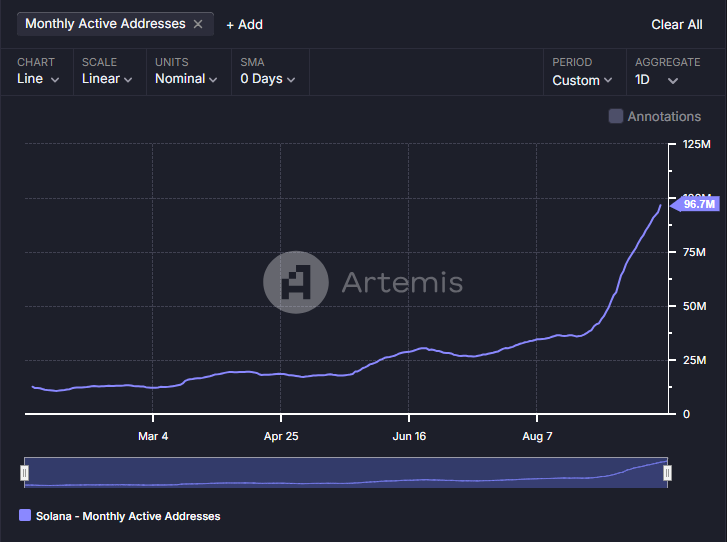Click the 125M y-axis label
727x542 pixels.
696,144
